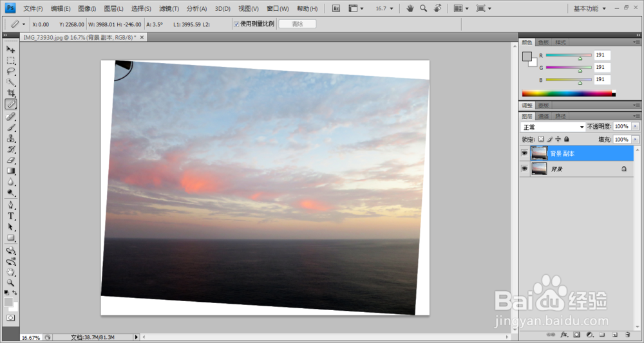Screen dimensions: 644x343
Task: Select the Path Selection tool
Action: (x=11, y=227)
